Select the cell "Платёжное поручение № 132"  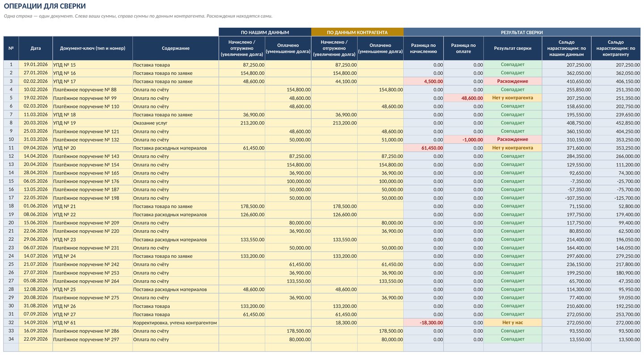[x=93, y=140]
